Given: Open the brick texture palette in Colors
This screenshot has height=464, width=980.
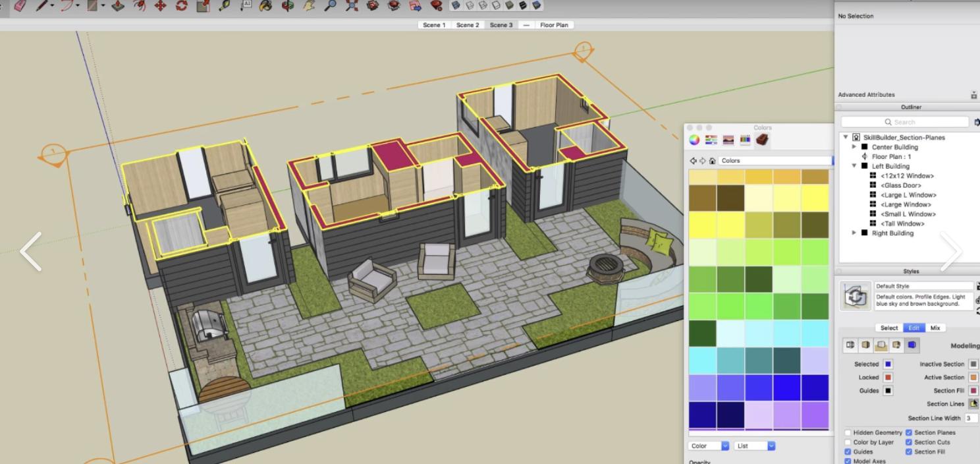Looking at the screenshot, I should pos(762,140).
